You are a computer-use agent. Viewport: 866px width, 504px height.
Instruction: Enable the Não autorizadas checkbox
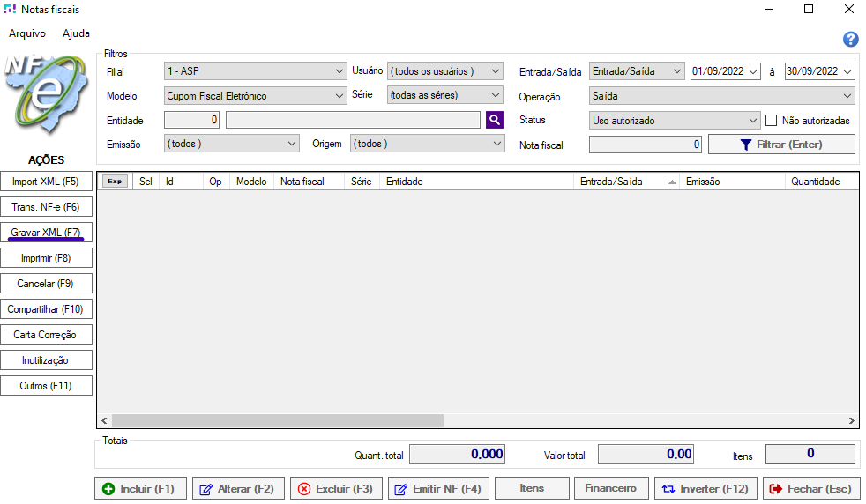771,120
